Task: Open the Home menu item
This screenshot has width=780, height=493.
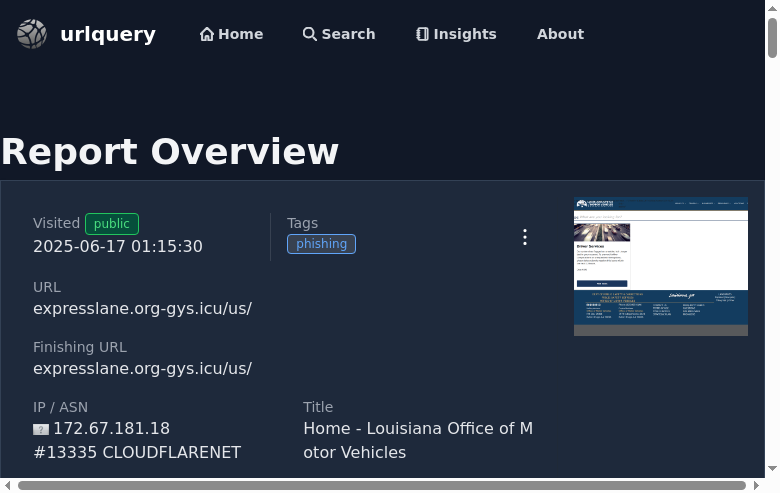Action: (x=231, y=34)
